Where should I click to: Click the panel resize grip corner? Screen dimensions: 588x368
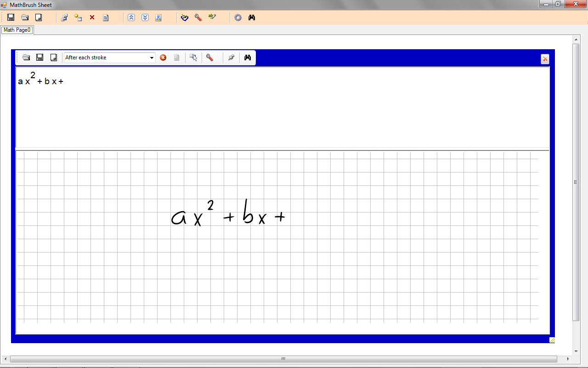point(552,340)
